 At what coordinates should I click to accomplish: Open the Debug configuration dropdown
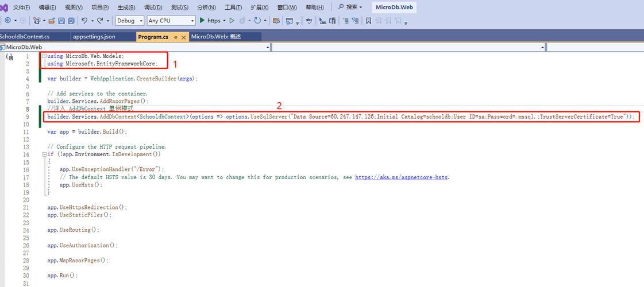[x=129, y=21]
